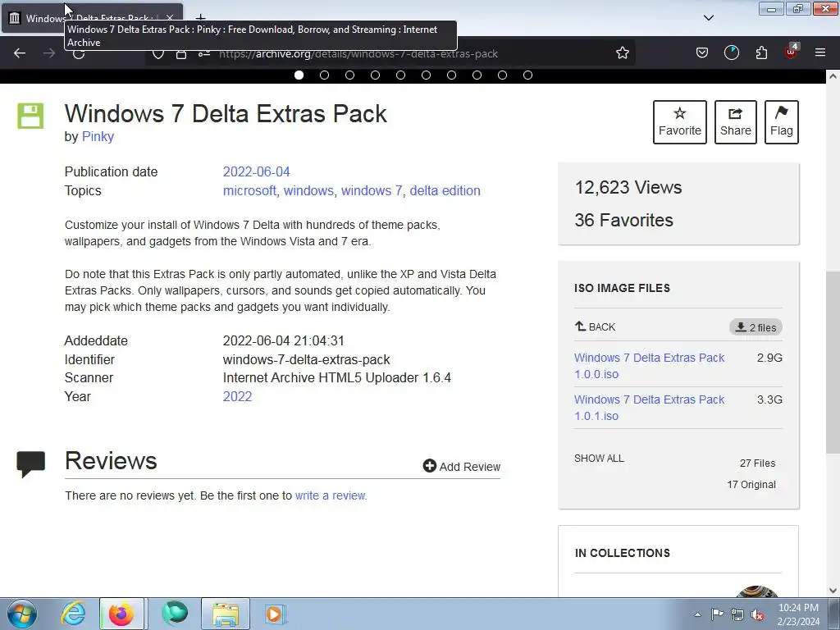
Task: Show hidden tray icons arrow
Action: pos(697,614)
